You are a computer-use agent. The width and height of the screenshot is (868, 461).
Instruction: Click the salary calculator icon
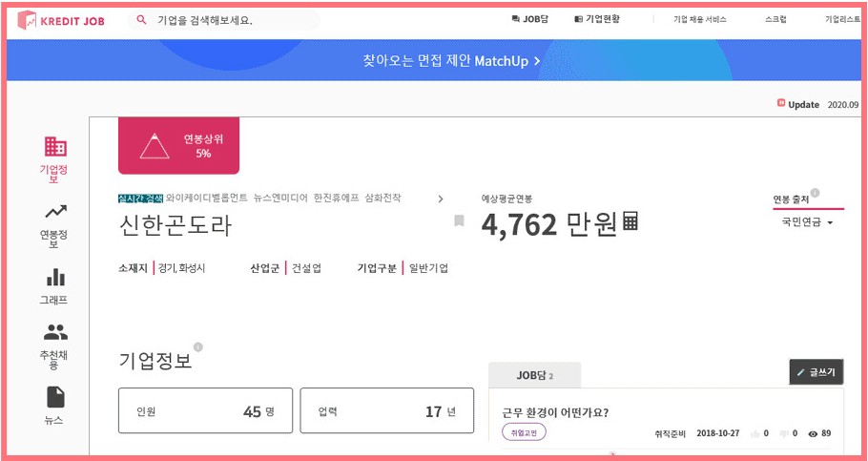click(x=630, y=221)
